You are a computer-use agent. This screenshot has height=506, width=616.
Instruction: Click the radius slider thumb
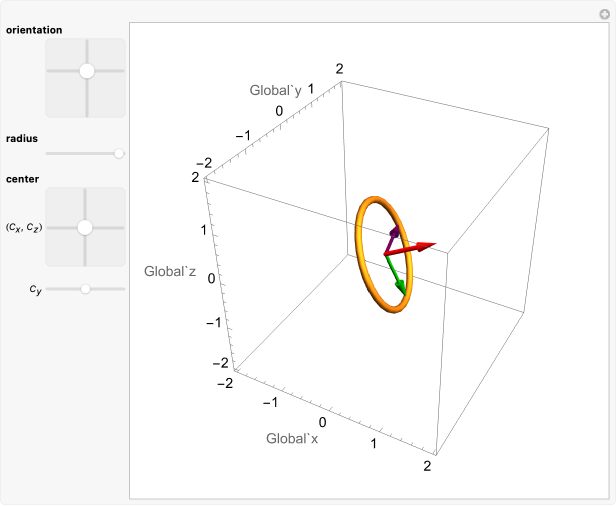[119, 153]
